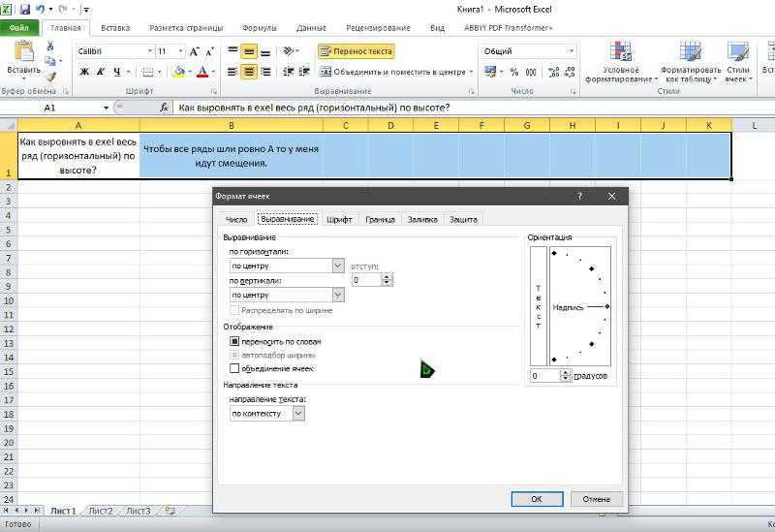Click the Format Painter brush icon
The width and height of the screenshot is (775, 532).
pyautogui.click(x=50, y=76)
